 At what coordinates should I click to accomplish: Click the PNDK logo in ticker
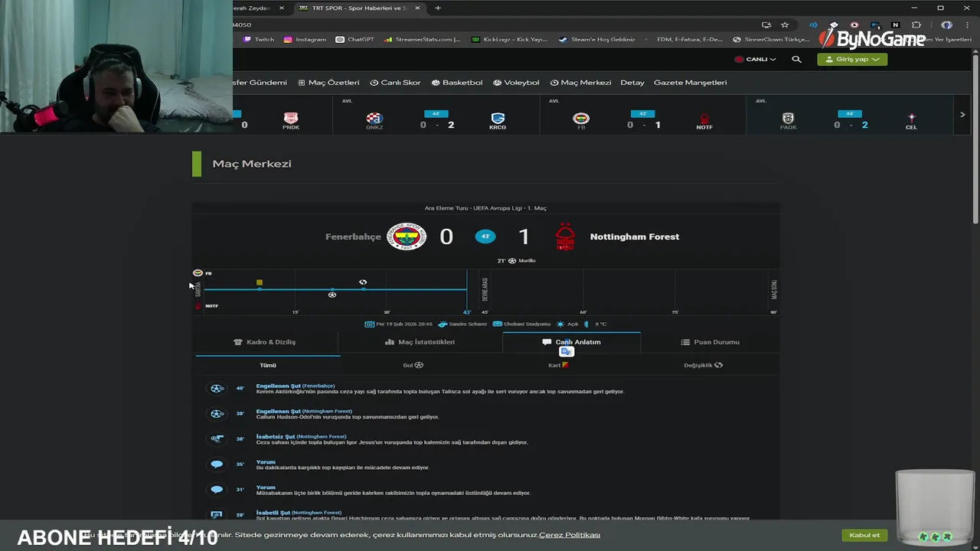pos(291,118)
